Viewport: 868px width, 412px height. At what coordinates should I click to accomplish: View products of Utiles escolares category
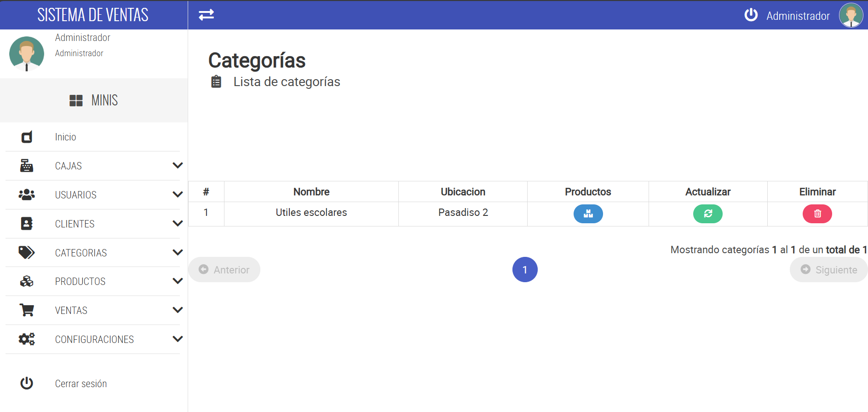click(588, 214)
